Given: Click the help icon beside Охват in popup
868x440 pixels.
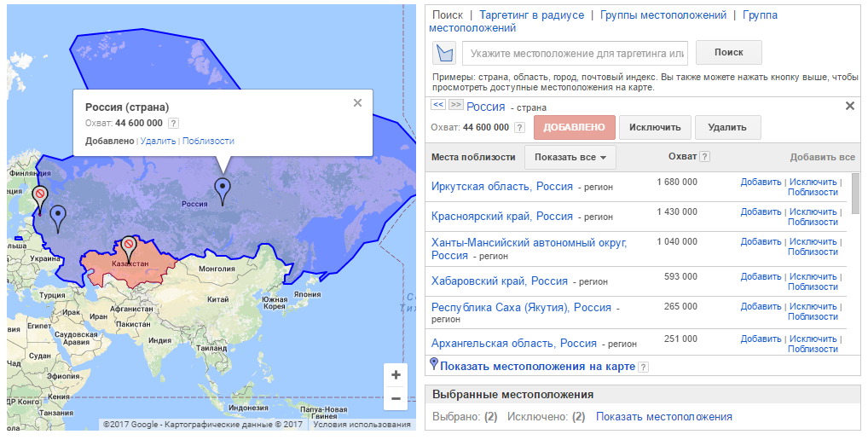Looking at the screenshot, I should tap(174, 124).
